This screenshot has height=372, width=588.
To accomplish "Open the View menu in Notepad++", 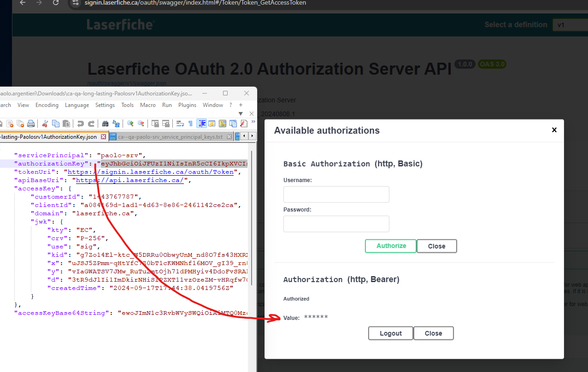I will click(23, 105).
